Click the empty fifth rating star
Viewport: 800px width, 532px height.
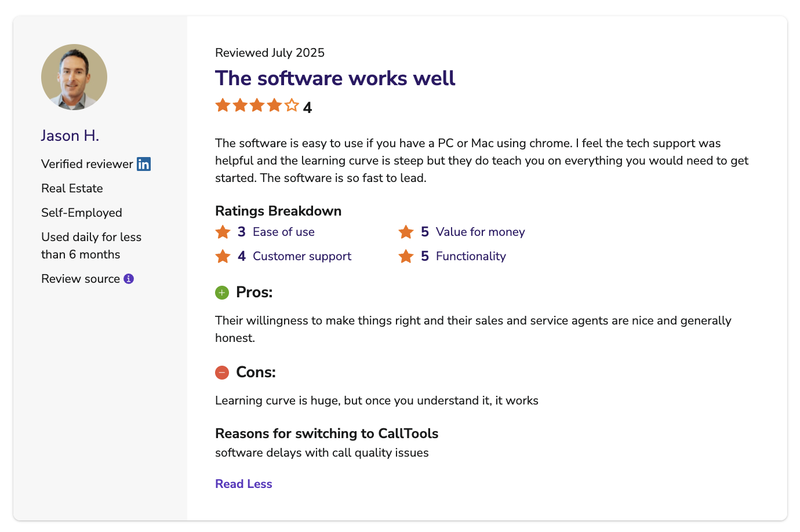pyautogui.click(x=292, y=105)
